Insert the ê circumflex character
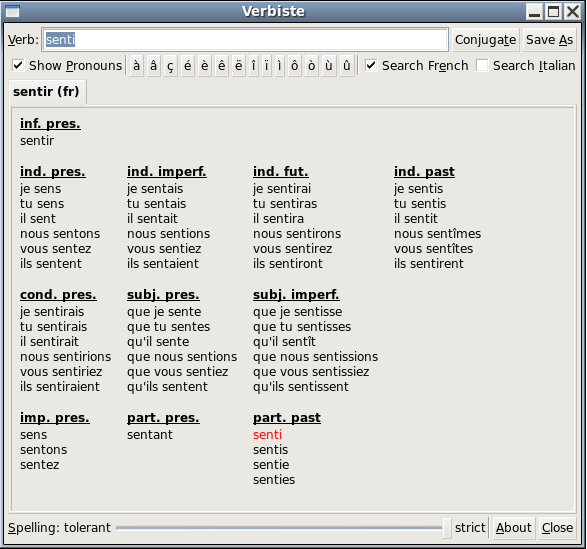 click(222, 66)
